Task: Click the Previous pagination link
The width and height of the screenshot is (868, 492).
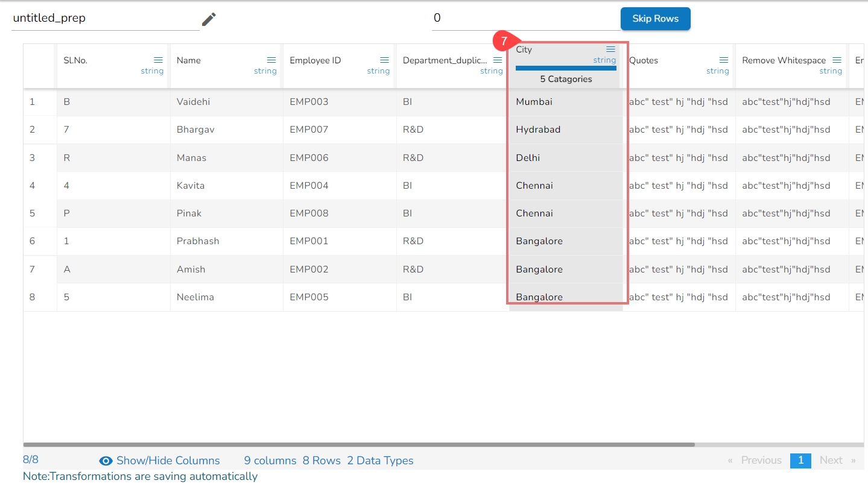Action: tap(761, 460)
